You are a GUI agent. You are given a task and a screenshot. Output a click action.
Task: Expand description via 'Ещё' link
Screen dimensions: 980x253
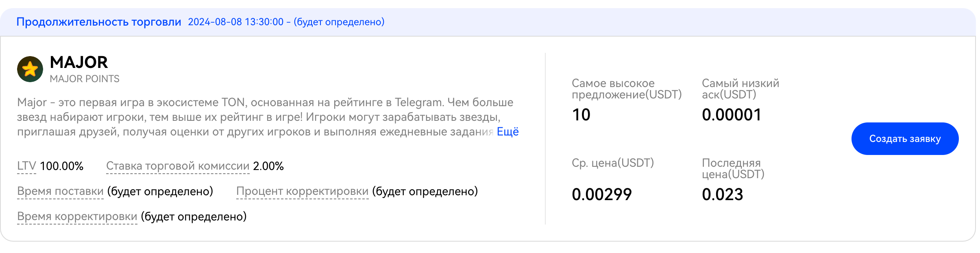[507, 132]
